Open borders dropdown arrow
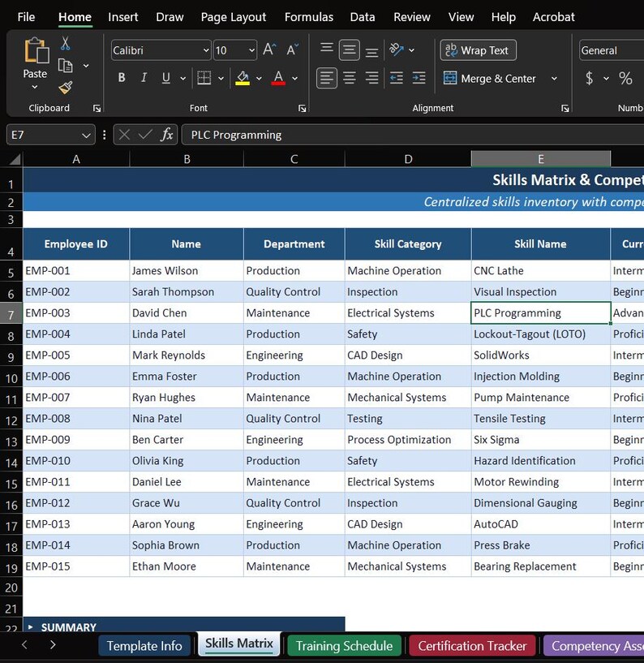Image resolution: width=644 pixels, height=663 pixels. 221,78
